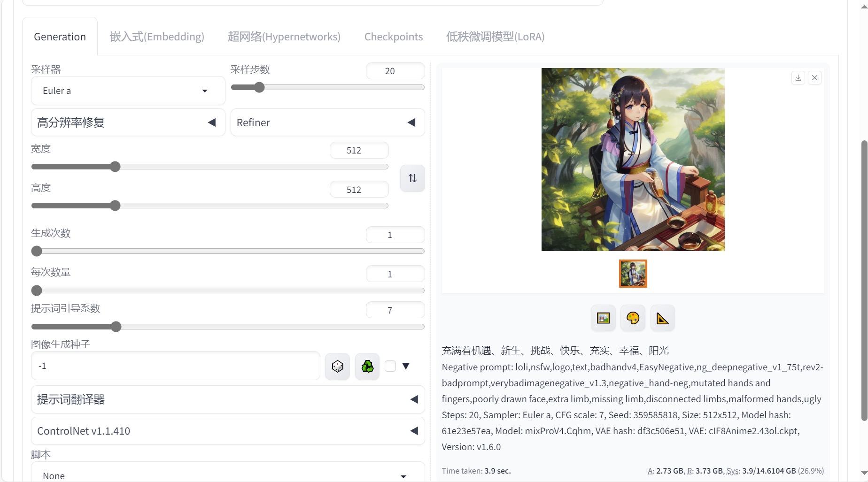Click the 宽度 width slider
The width and height of the screenshot is (868, 482).
(209, 167)
